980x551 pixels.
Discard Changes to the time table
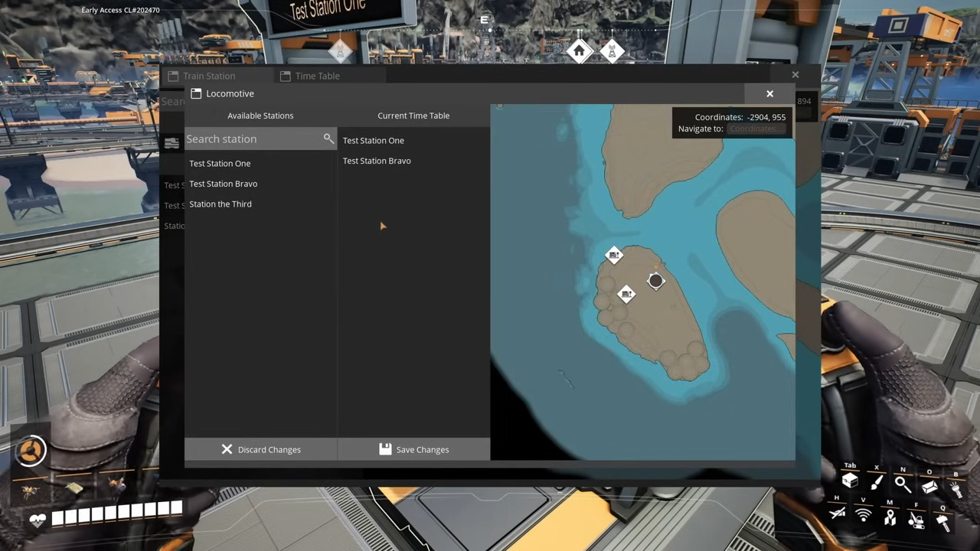[x=260, y=449]
